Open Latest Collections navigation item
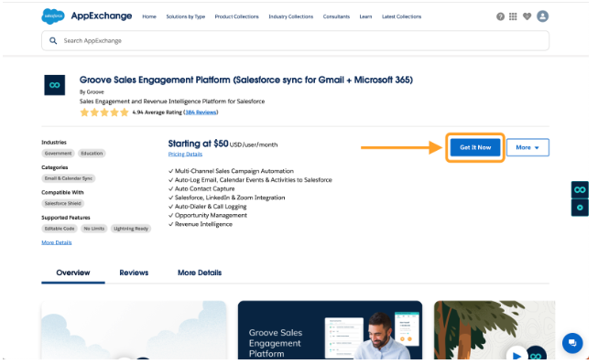598x364 pixels. (402, 16)
